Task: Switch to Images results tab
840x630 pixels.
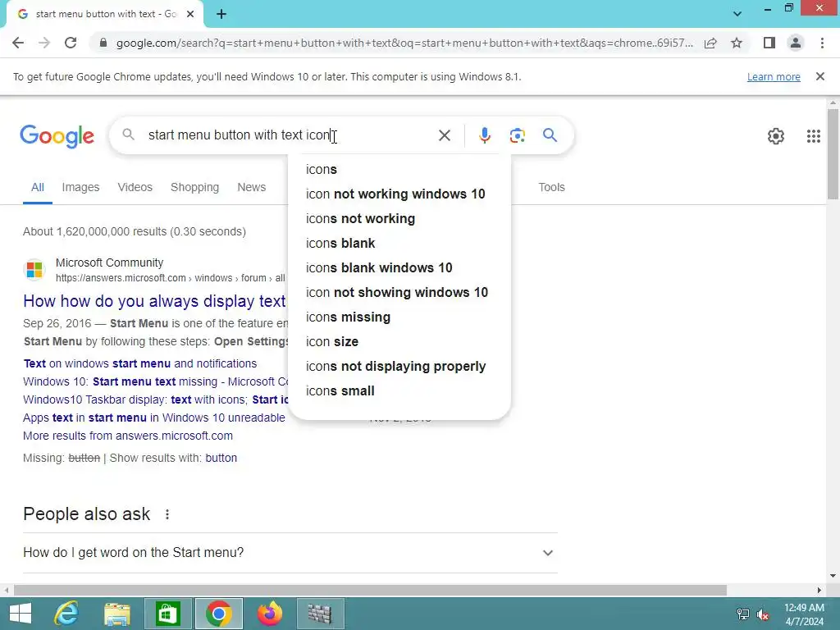Action: [80, 187]
